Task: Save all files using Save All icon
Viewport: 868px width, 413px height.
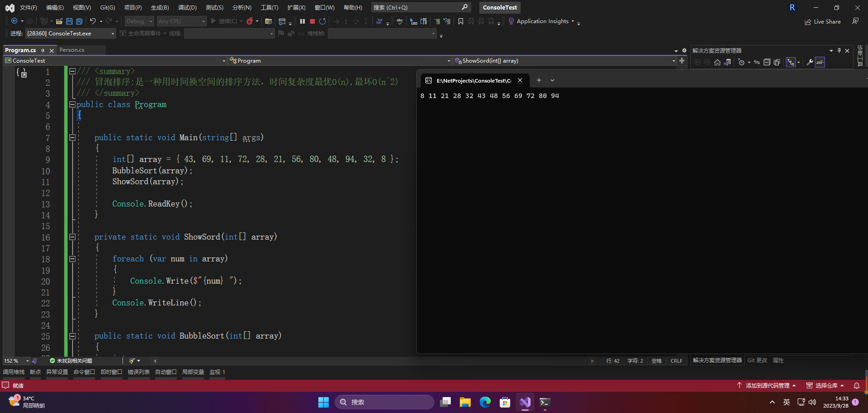Action: click(x=78, y=21)
